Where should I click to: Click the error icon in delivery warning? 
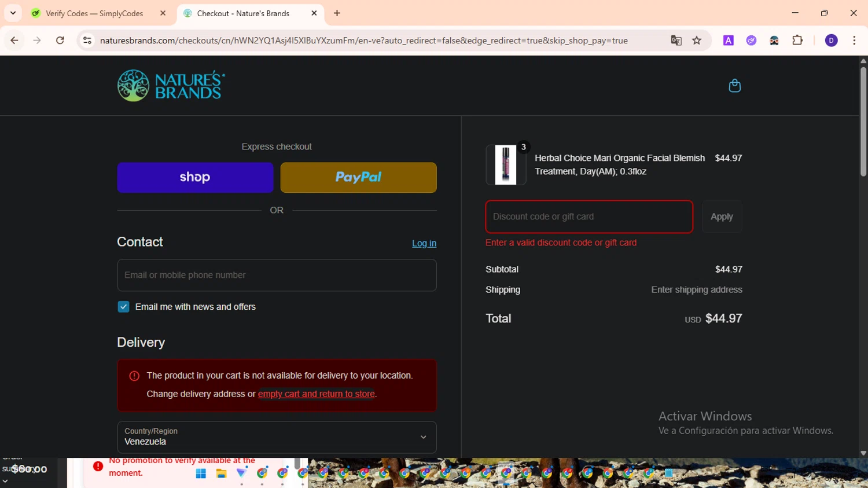134,376
